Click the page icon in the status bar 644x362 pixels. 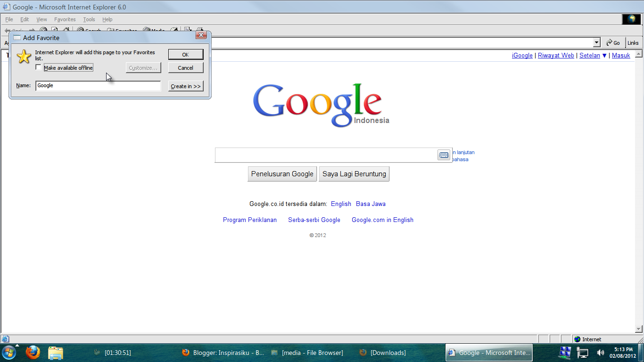pos(5,339)
